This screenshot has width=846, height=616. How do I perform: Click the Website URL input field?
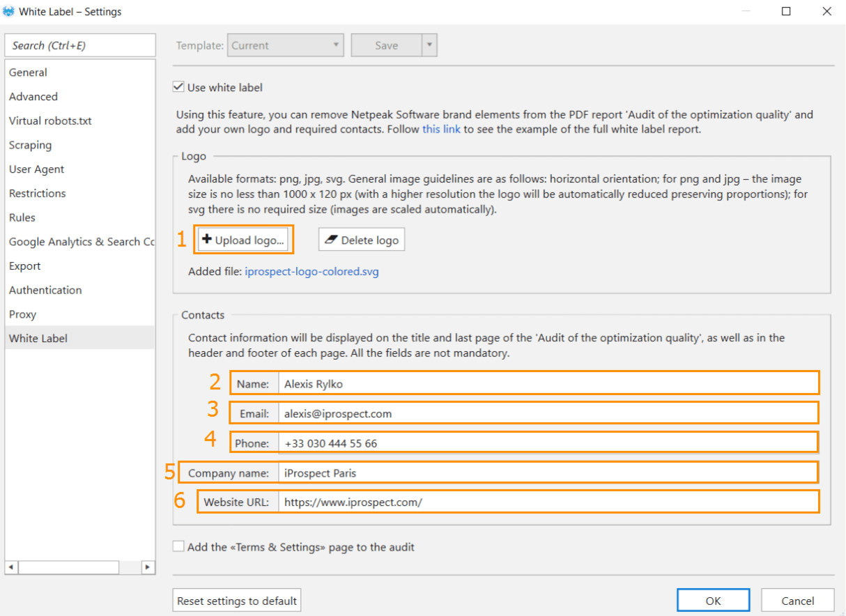(x=548, y=502)
